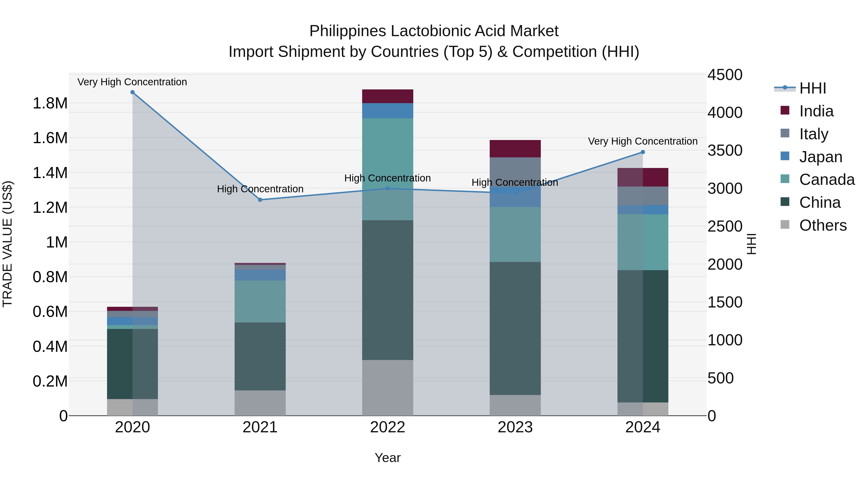Click the 2020 x-axis label

(x=132, y=427)
